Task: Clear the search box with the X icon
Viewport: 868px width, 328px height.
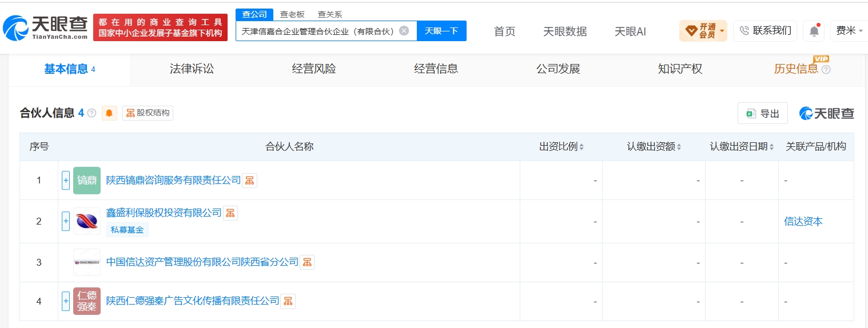Action: pos(404,31)
